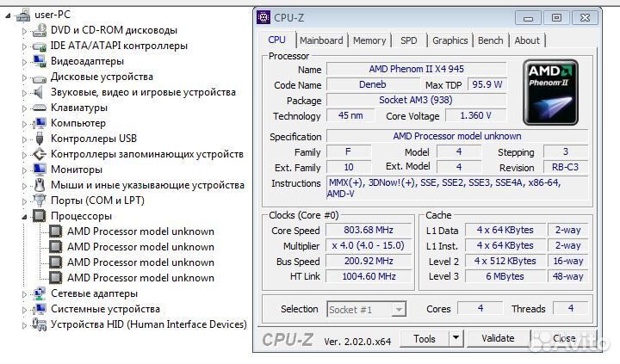Expand the Сетевые адаптеры node
This screenshot has width=620, height=364.
click(x=24, y=294)
